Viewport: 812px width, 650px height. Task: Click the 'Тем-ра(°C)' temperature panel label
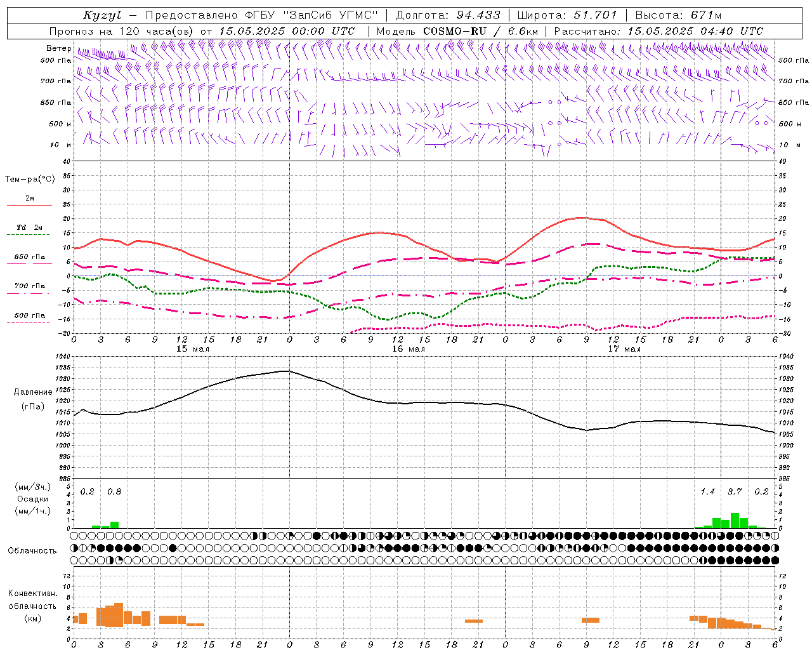tap(30, 180)
